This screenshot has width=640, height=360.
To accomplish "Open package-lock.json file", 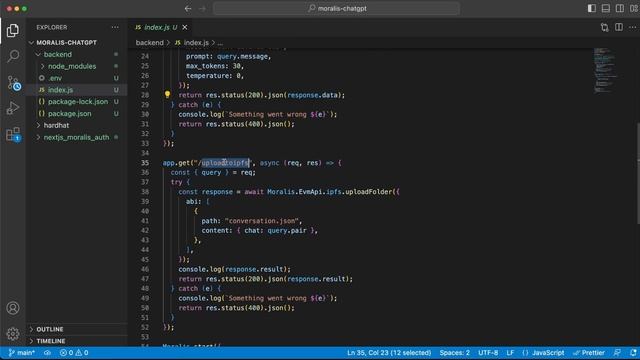I will pyautogui.click(x=77, y=102).
